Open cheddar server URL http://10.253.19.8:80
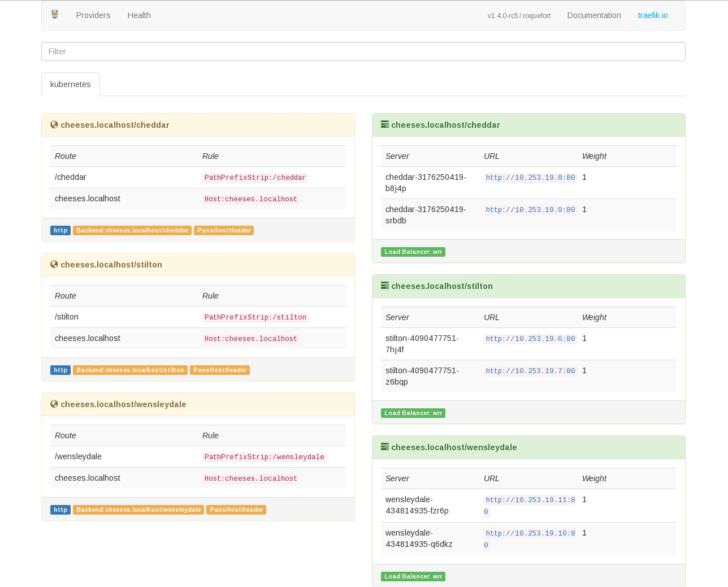This screenshot has width=728, height=587. (530, 178)
